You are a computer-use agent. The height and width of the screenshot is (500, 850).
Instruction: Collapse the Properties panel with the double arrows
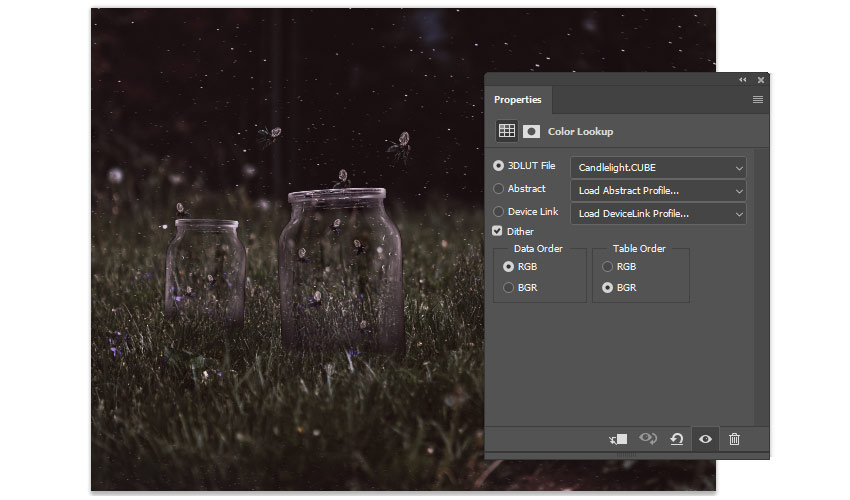click(743, 80)
